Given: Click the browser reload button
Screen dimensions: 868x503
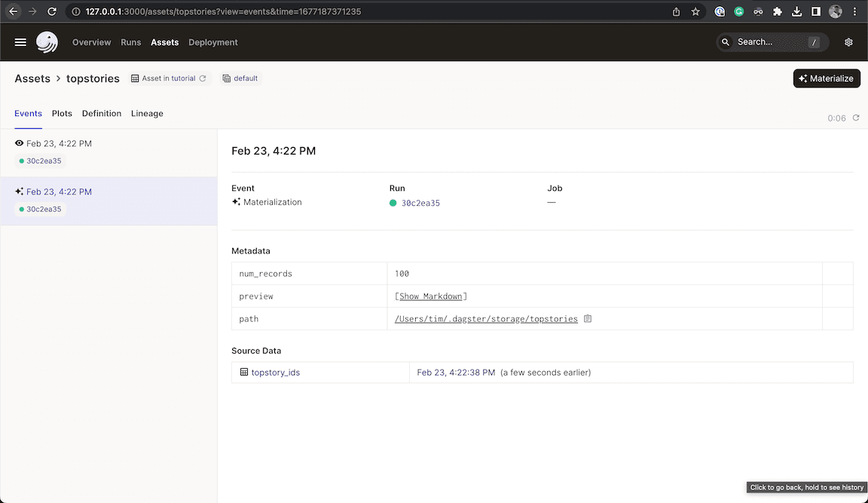Looking at the screenshot, I should tap(52, 12).
